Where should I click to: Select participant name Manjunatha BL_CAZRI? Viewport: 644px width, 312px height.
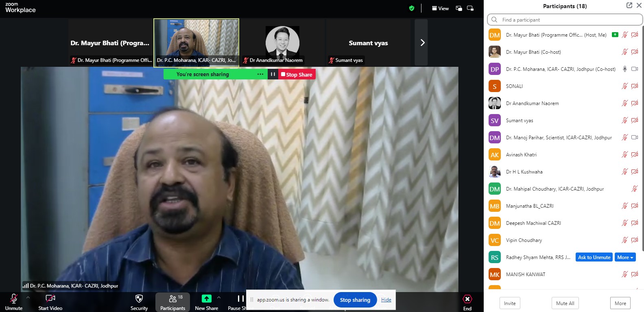[x=530, y=206]
